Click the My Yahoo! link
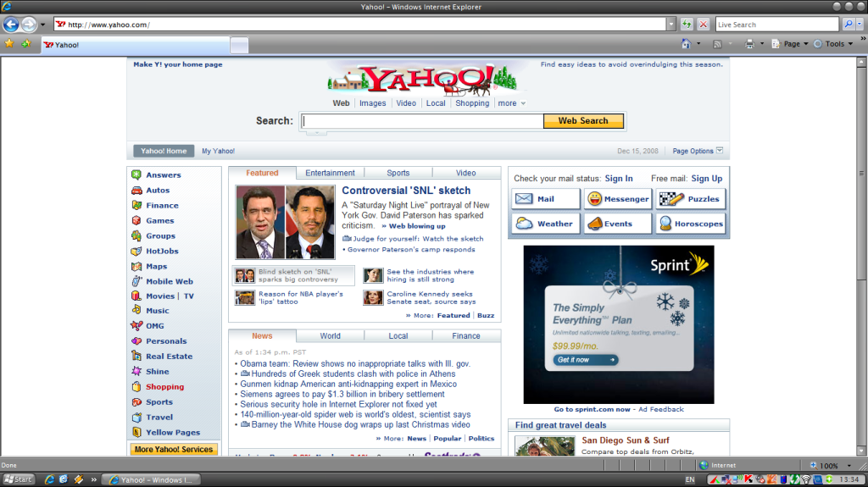 tap(218, 151)
